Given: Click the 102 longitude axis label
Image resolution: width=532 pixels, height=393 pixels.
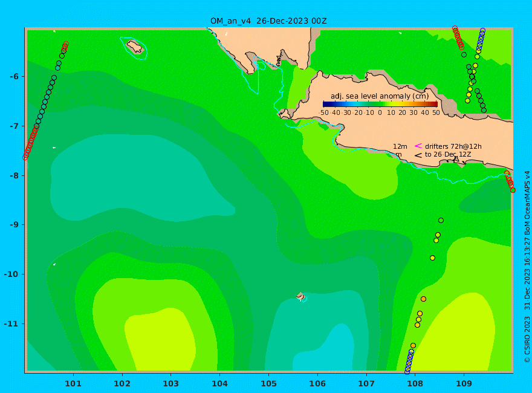Looking at the screenshot, I should point(122,384).
